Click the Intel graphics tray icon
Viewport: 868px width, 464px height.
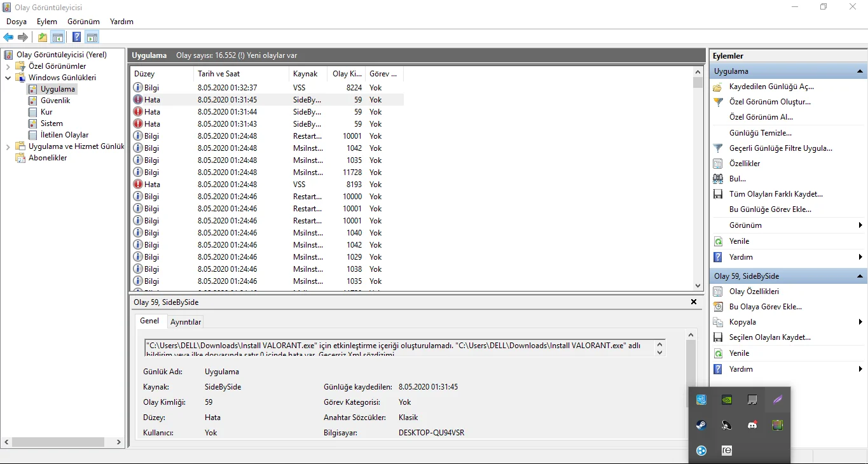[701, 400]
